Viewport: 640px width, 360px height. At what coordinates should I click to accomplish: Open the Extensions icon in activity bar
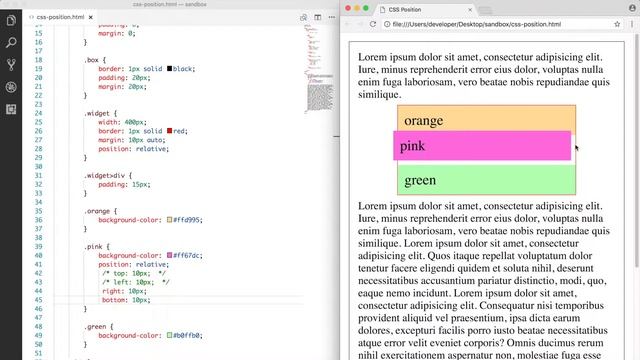tap(11, 109)
